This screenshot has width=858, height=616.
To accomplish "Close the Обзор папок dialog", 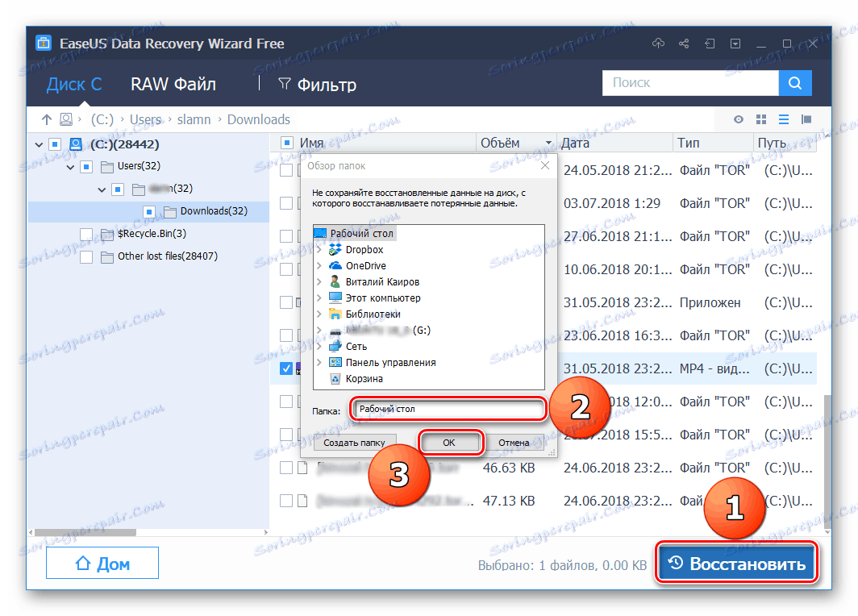I will tap(545, 165).
